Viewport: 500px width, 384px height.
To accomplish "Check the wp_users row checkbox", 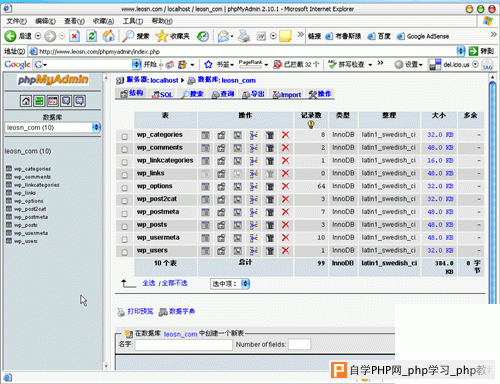I will coord(125,252).
